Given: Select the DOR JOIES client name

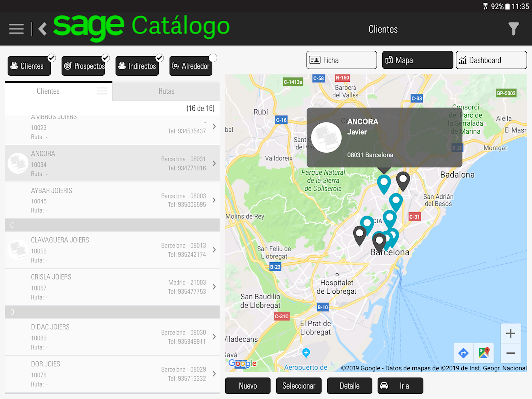Looking at the screenshot, I should click(x=45, y=364).
